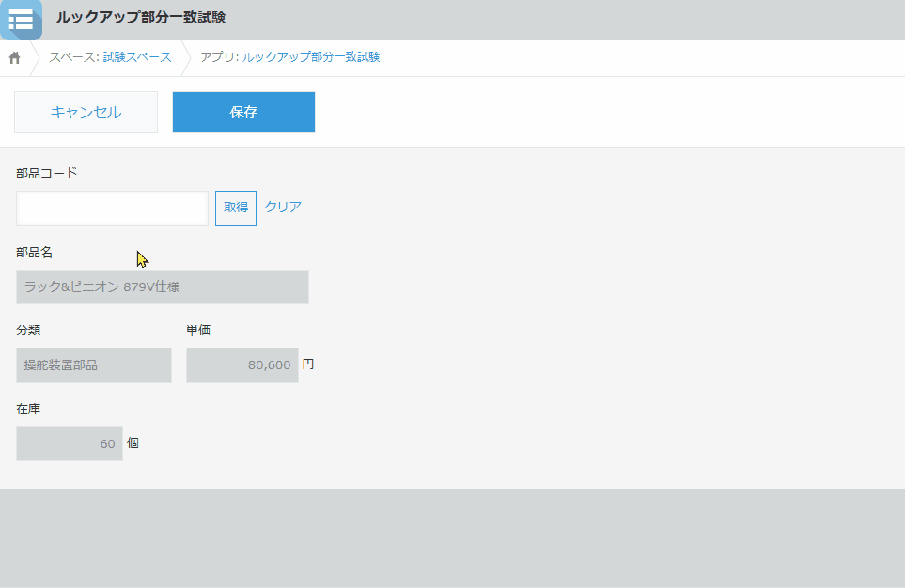The width and height of the screenshot is (905, 588).
Task: Clear the lookup using クリア link
Action: 283,208
